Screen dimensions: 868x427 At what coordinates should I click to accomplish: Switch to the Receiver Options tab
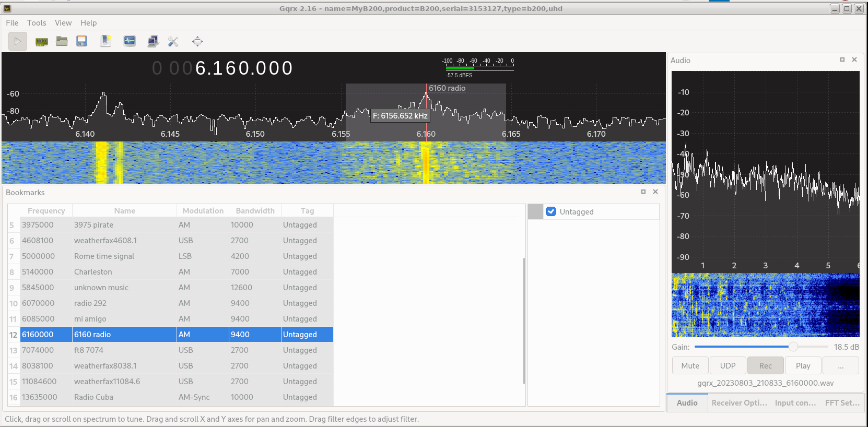point(739,403)
